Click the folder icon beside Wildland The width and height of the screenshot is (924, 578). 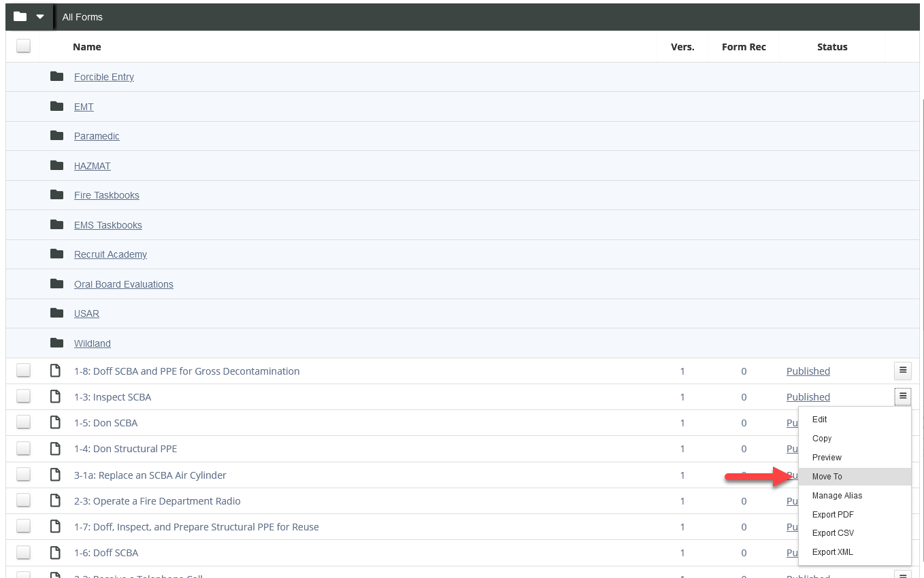[56, 343]
